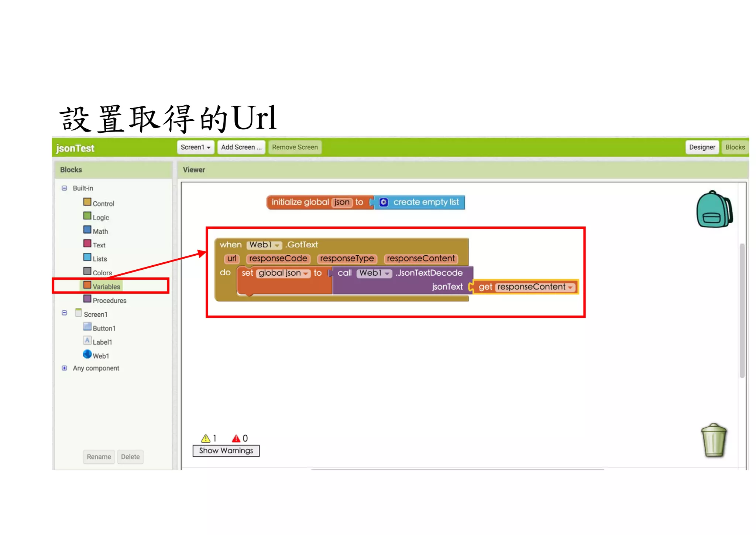Viewport: 756px width, 535px height.
Task: Click the viewer vertical scrollbar
Action: [x=742, y=310]
